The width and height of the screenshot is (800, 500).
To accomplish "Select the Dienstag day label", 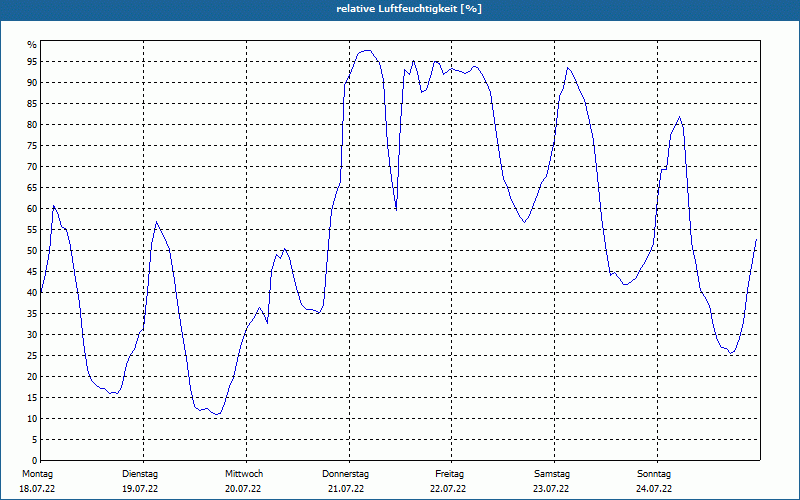I will point(140,474).
